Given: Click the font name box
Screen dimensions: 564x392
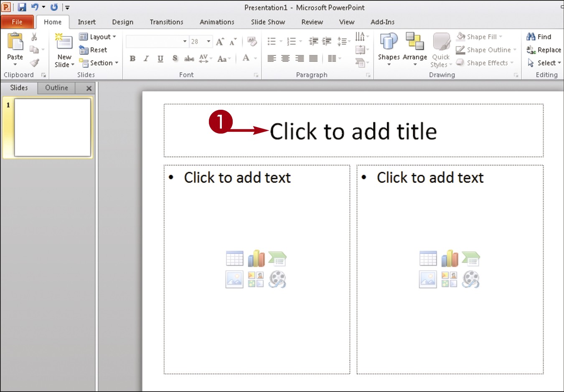Looking at the screenshot, I should 157,41.
